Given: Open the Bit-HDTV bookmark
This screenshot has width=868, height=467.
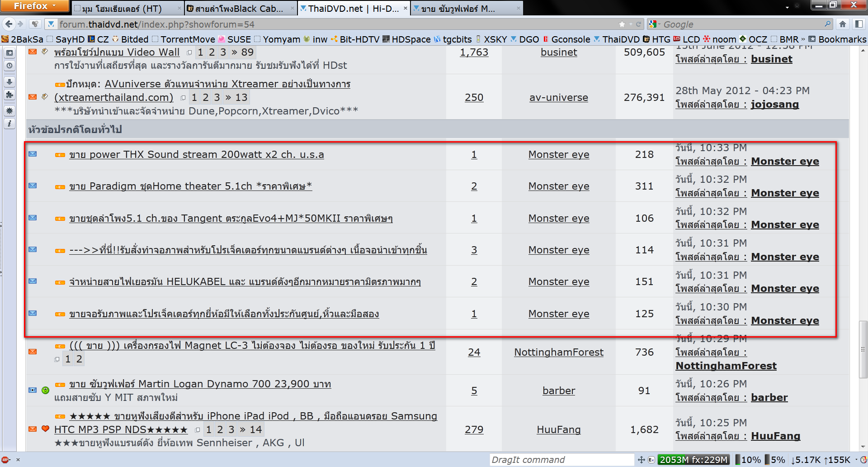Looking at the screenshot, I should click(x=355, y=39).
